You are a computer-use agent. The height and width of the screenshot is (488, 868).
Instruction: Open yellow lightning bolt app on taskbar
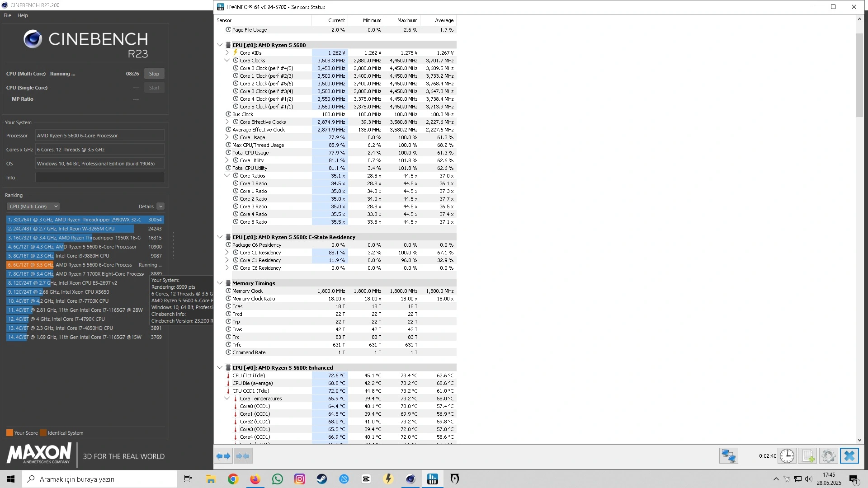[x=388, y=479]
